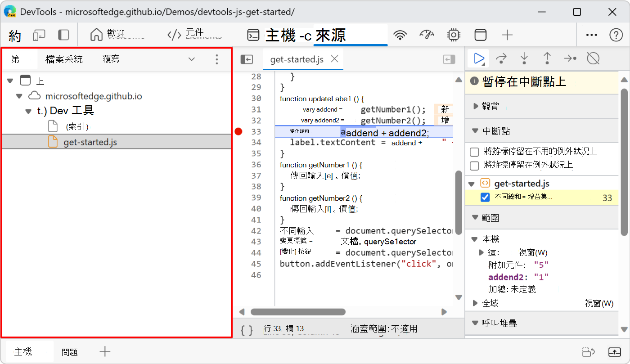
Task: Click Step into next function call
Action: click(524, 58)
